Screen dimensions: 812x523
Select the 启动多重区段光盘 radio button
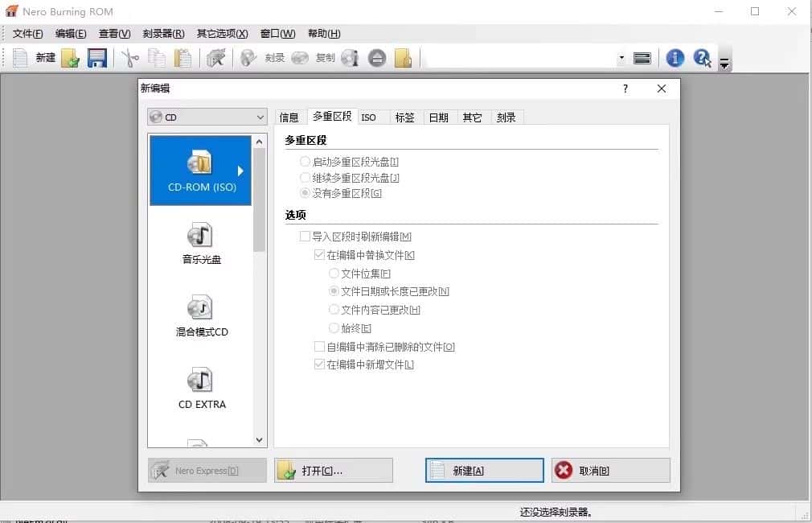pos(304,161)
